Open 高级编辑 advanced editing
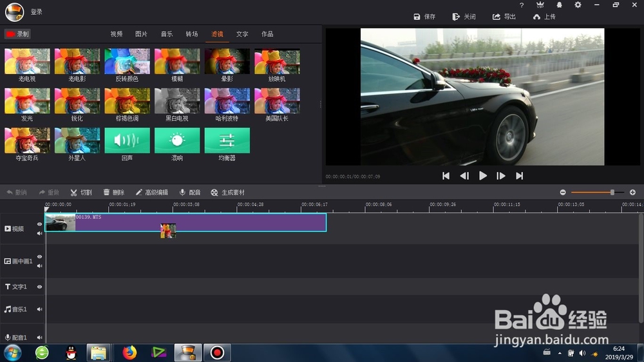Viewport: 644px width, 362px height. pyautogui.click(x=151, y=193)
